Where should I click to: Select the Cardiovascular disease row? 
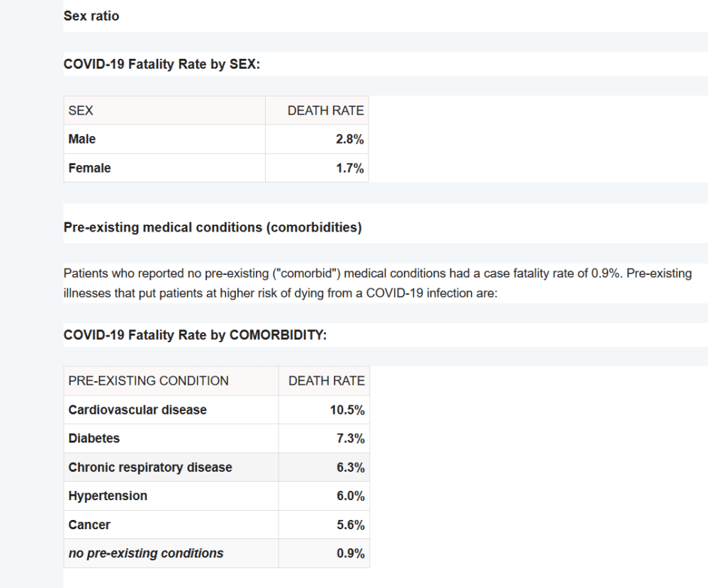[x=137, y=410]
